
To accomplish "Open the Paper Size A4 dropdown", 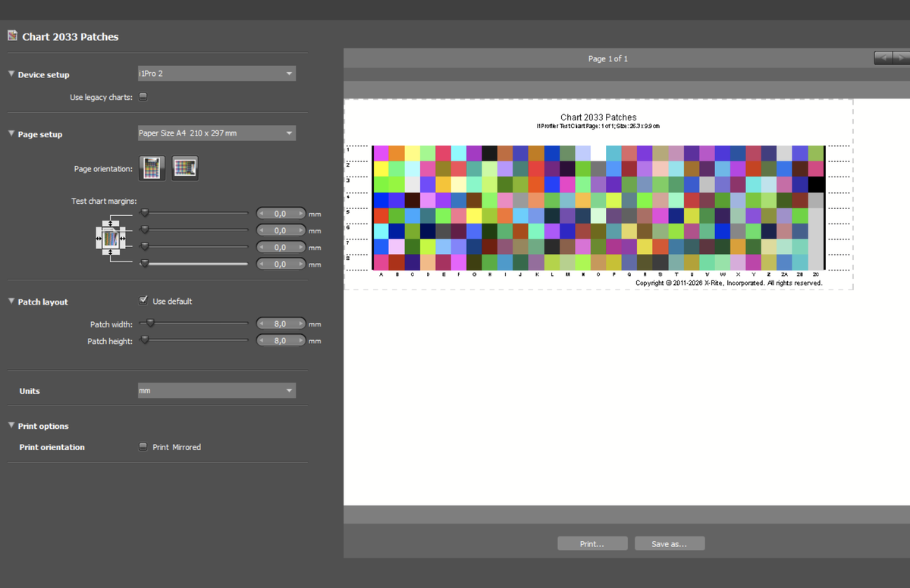I will click(216, 133).
